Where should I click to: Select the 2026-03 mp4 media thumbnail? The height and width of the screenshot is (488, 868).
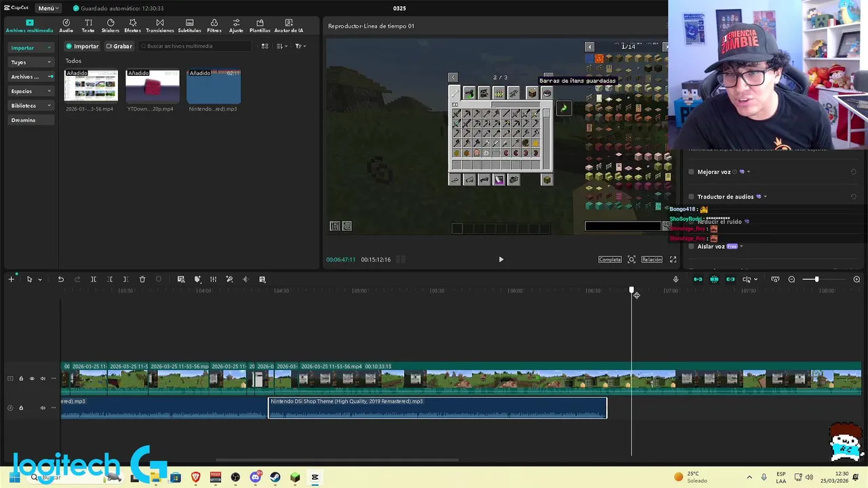(91, 86)
